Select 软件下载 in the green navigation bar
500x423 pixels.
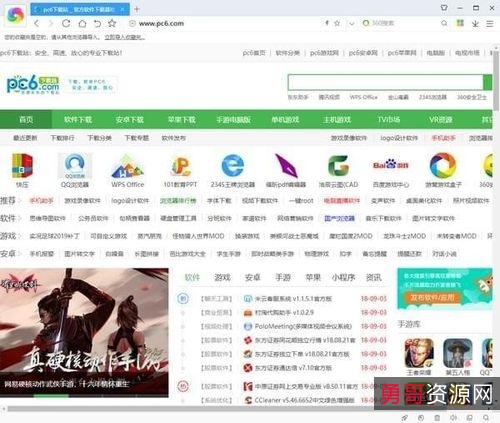pyautogui.click(x=78, y=119)
